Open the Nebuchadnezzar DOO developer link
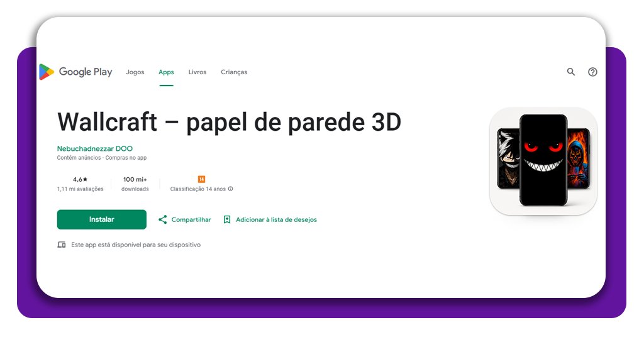 point(95,148)
